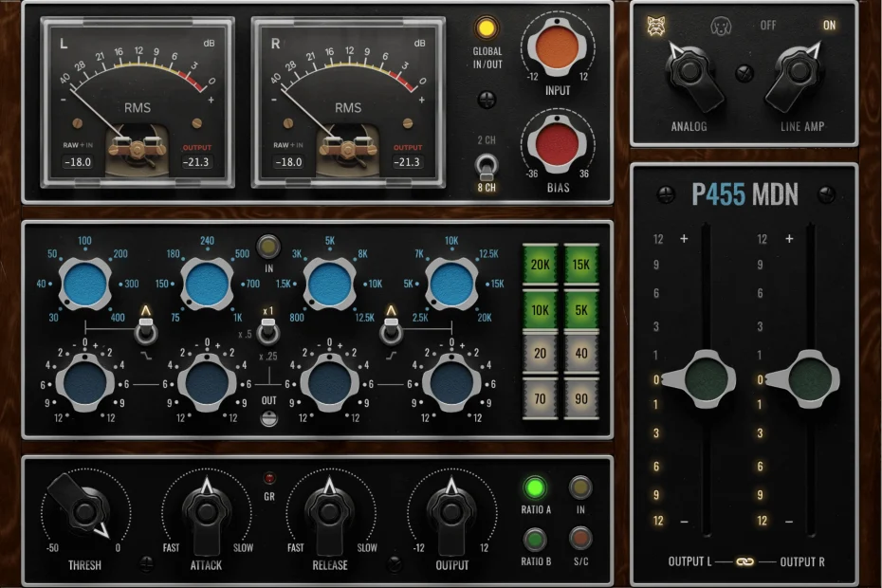Toggle the EQ IN button
Screen dimensions: 882x588
(x=268, y=247)
